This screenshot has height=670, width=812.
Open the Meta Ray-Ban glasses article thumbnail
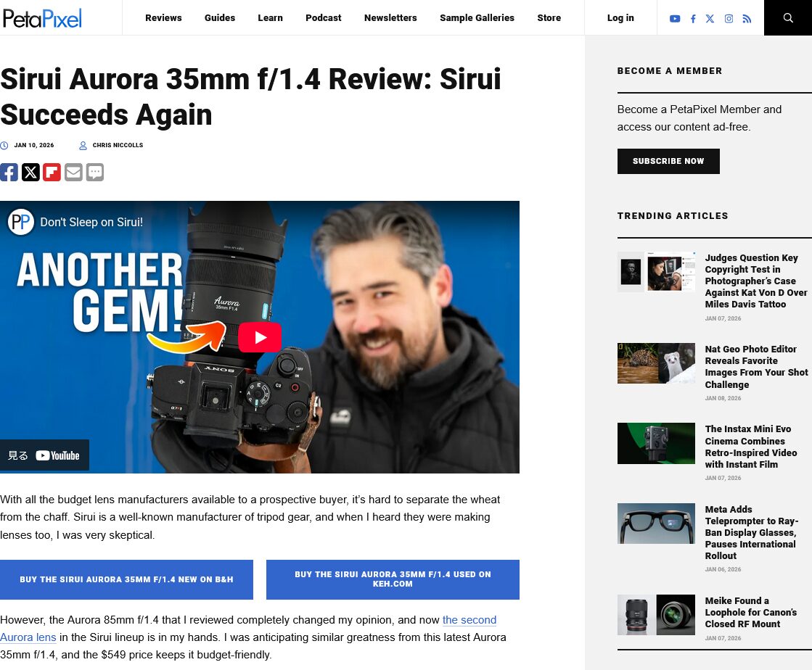(x=656, y=523)
